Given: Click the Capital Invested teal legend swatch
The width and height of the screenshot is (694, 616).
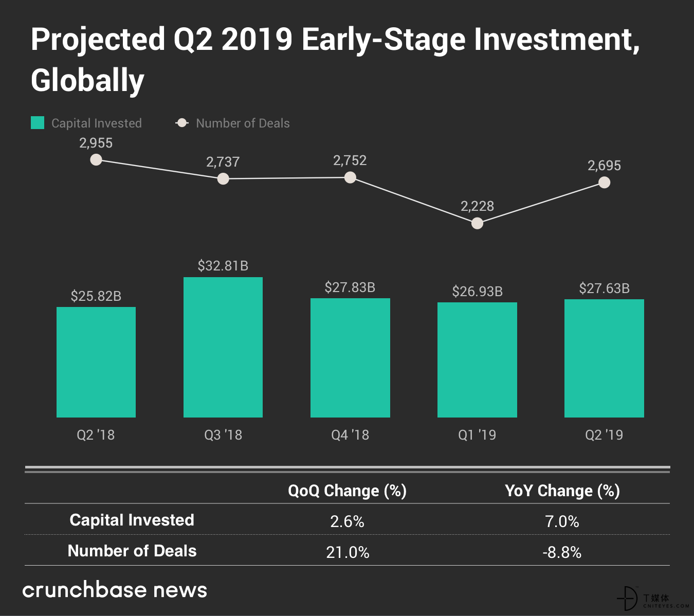Looking at the screenshot, I should [38, 123].
